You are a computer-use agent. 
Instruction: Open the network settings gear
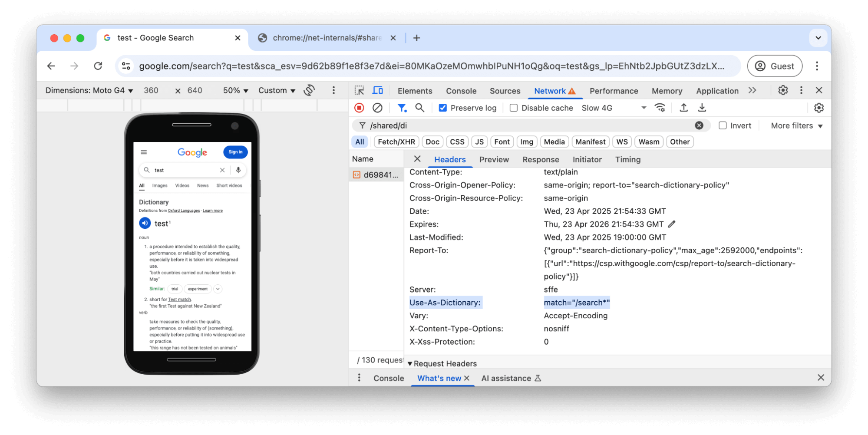[x=818, y=108]
